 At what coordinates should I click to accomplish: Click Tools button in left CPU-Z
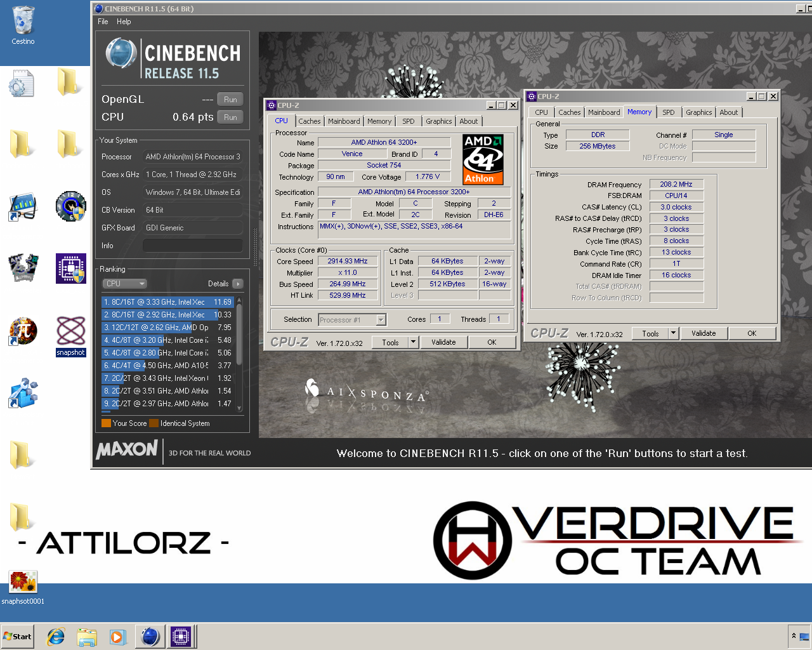click(x=390, y=342)
